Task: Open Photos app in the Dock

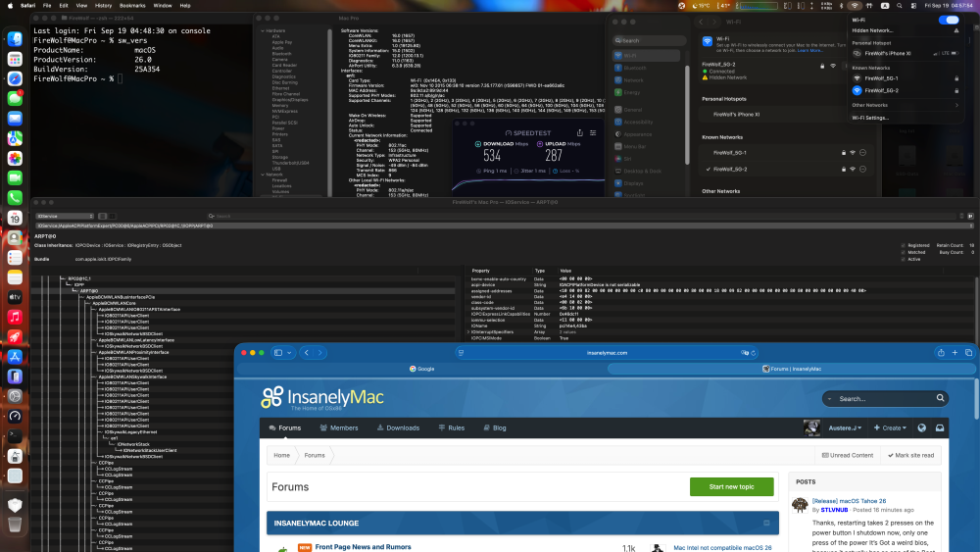Action: point(15,158)
